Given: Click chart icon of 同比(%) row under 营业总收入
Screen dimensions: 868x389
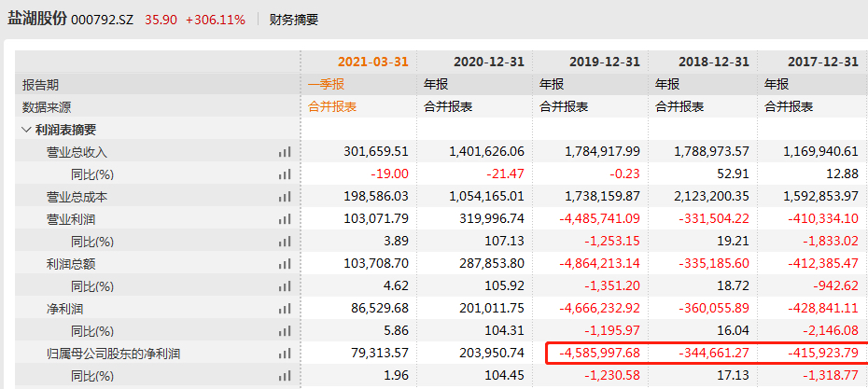Looking at the screenshot, I should coord(284,174).
